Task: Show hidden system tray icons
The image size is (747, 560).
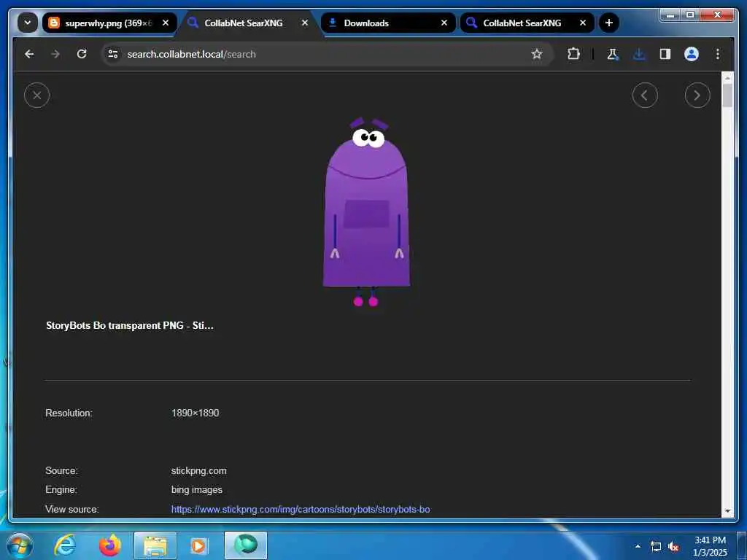Action: [638, 546]
